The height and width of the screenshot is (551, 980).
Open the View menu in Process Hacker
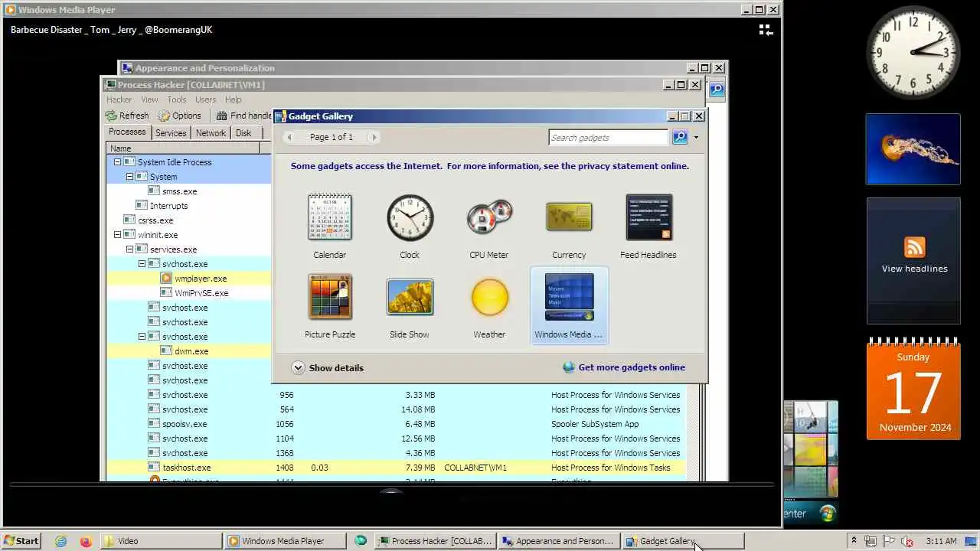(149, 99)
